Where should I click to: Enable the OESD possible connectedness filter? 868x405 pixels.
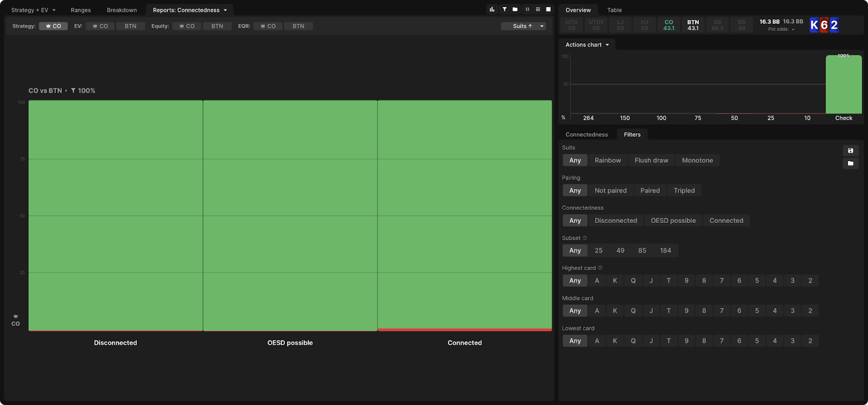(673, 221)
